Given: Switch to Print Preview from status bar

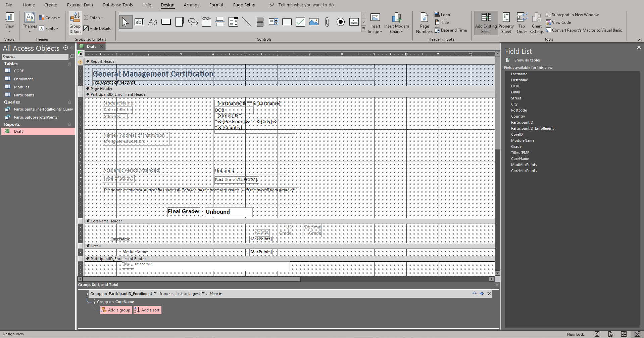Looking at the screenshot, I should tap(610, 334).
